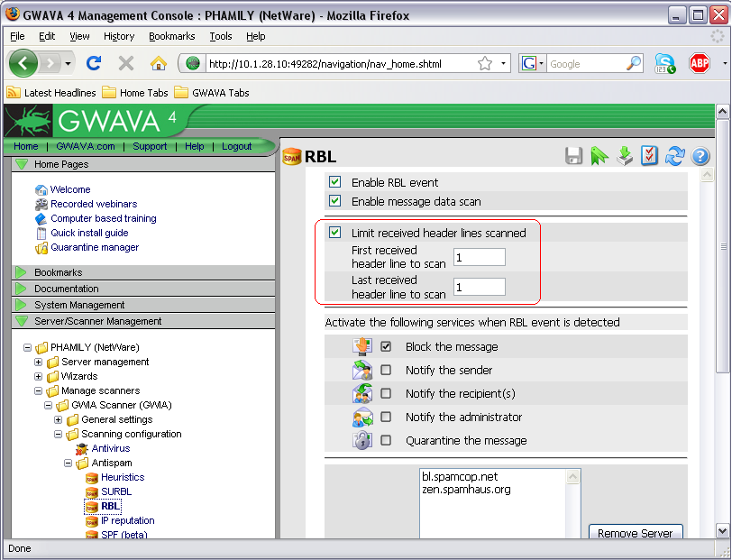The height and width of the screenshot is (560, 732).
Task: Open the History menu
Action: (119, 36)
